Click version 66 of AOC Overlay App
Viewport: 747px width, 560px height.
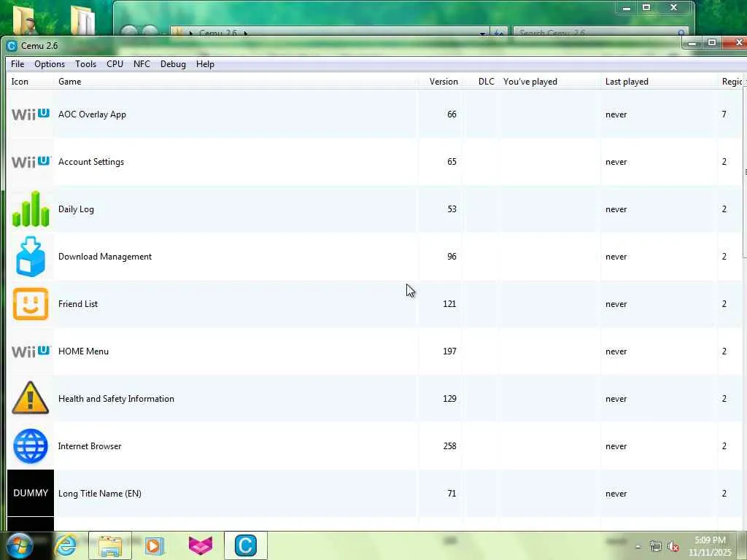[x=452, y=114]
